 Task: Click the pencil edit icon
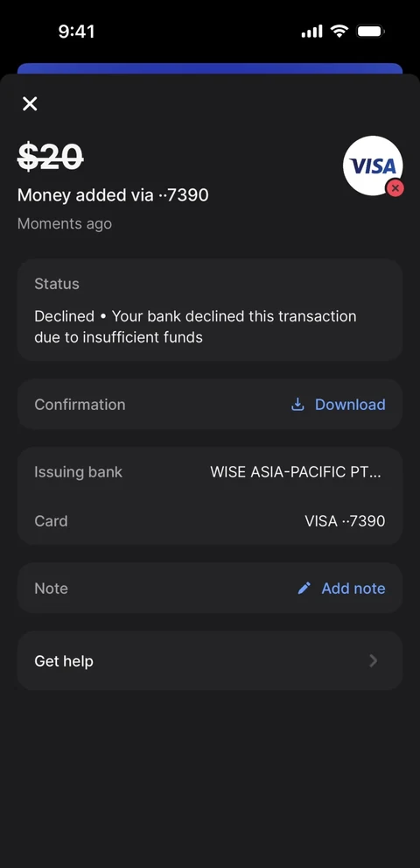(304, 588)
